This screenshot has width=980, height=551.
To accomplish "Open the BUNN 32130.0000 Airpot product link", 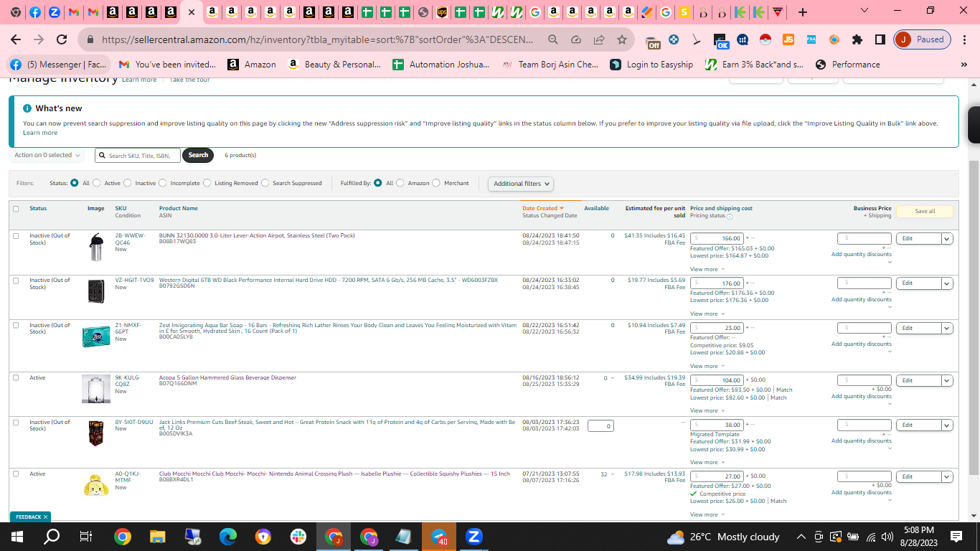I will tap(257, 235).
